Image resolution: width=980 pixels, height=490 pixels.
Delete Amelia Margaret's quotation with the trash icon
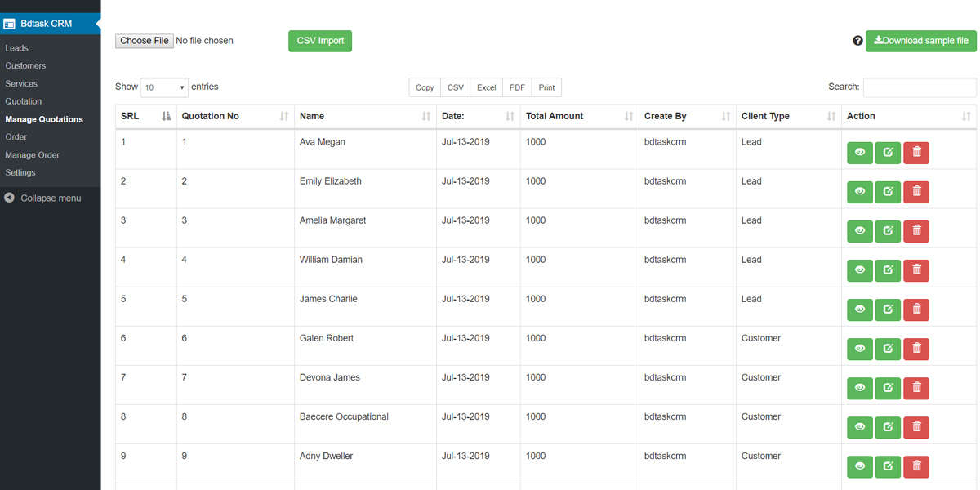click(x=916, y=231)
